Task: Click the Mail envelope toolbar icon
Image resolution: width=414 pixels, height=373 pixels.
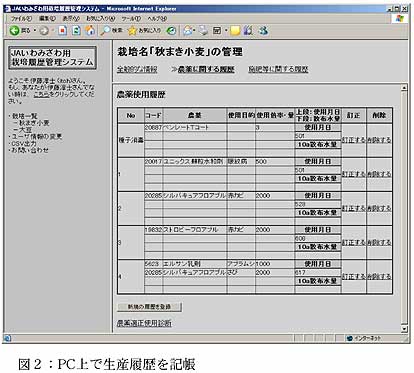Action: (188, 31)
